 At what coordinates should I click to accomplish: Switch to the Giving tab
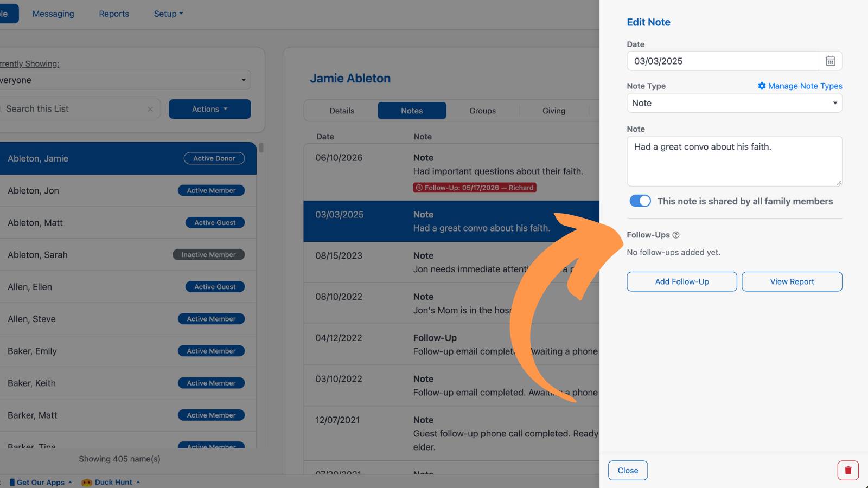554,111
